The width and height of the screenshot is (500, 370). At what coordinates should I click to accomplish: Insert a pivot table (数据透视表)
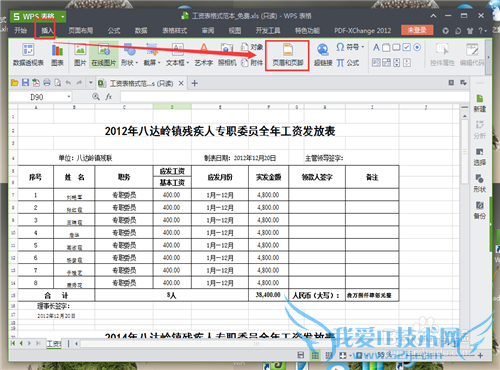[28, 55]
